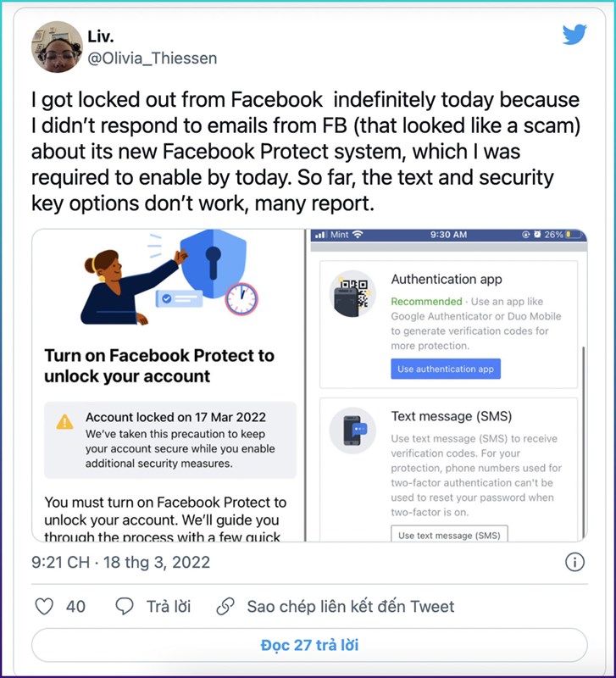Open Đọc 27 trả lời
616x678 pixels.
click(x=308, y=647)
